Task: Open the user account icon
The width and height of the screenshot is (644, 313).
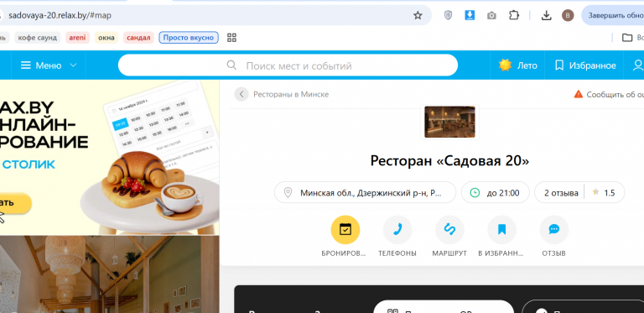Action: [638, 65]
